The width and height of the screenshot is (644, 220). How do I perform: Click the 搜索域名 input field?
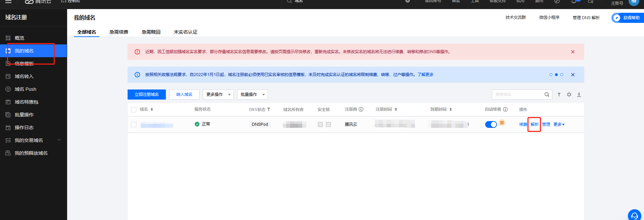tap(517, 95)
